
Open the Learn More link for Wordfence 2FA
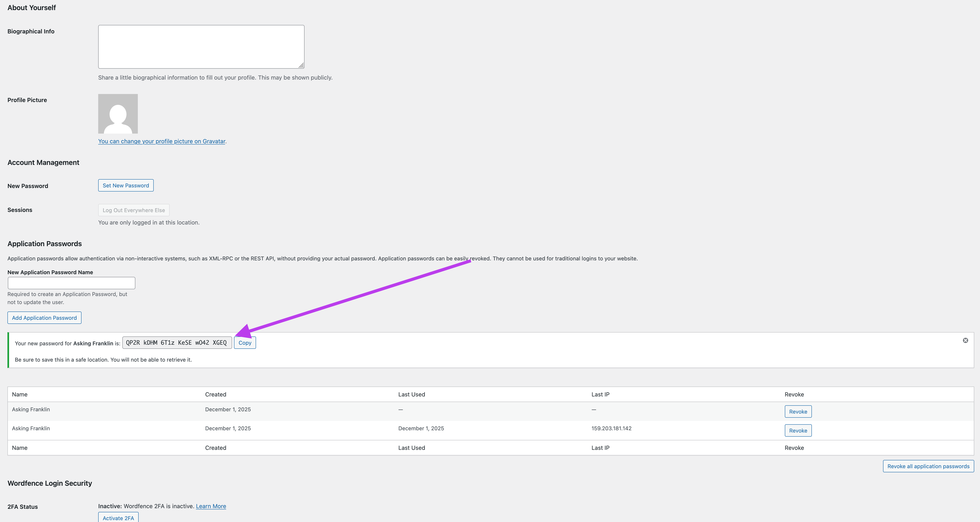(x=210, y=506)
